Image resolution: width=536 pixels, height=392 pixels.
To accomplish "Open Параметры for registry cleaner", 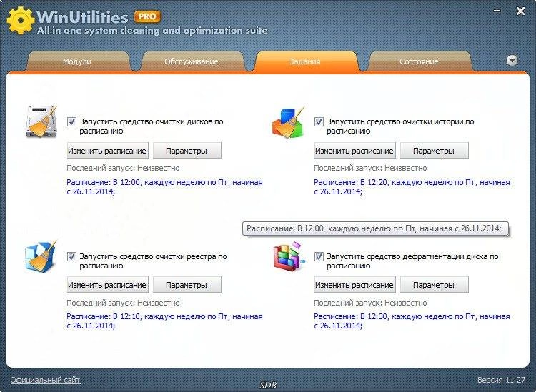I will pos(187,285).
